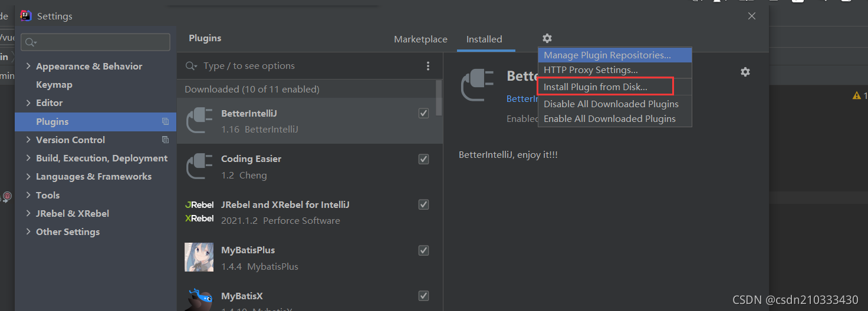
Task: Toggle the MyBatisX plugin checkbox
Action: click(423, 296)
